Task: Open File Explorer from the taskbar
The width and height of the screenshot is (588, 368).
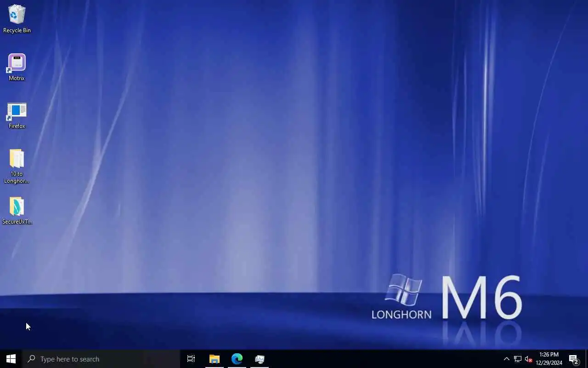Action: tap(214, 359)
